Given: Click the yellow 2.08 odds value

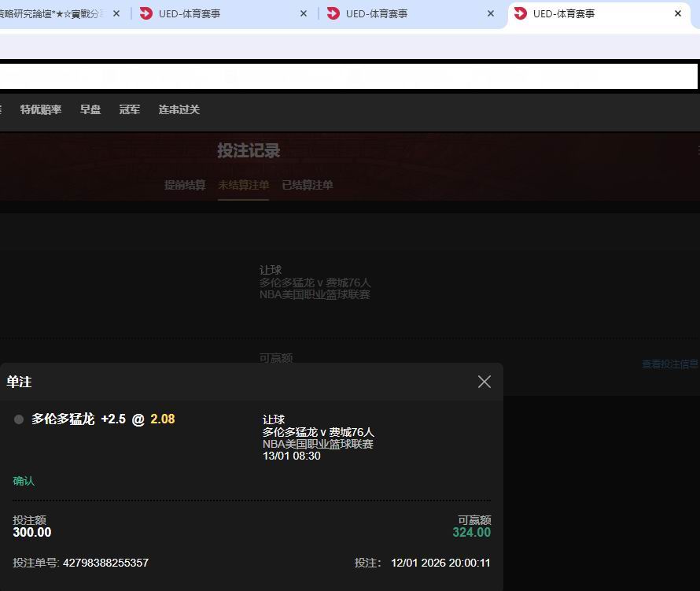Looking at the screenshot, I should pos(163,419).
